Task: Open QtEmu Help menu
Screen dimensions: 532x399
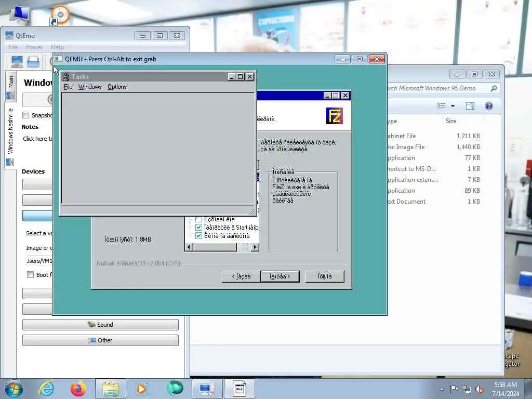Action: [x=57, y=47]
